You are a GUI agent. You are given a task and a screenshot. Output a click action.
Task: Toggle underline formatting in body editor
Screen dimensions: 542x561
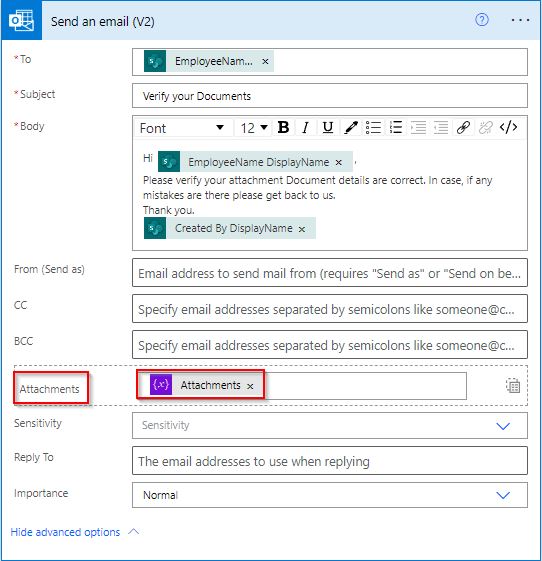coord(328,127)
